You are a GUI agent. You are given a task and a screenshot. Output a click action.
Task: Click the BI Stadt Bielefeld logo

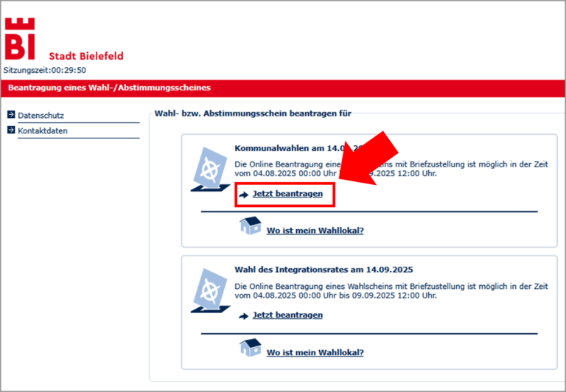pyautogui.click(x=20, y=38)
